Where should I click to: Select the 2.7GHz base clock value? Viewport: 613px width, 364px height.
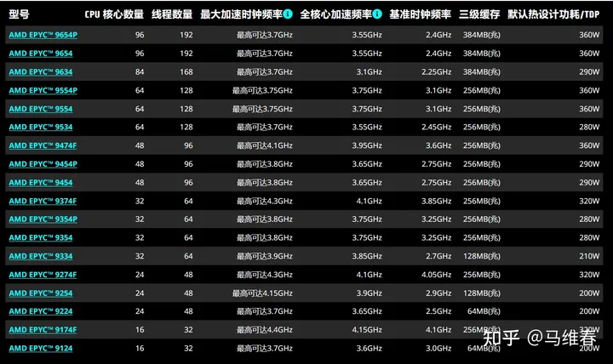pos(438,256)
